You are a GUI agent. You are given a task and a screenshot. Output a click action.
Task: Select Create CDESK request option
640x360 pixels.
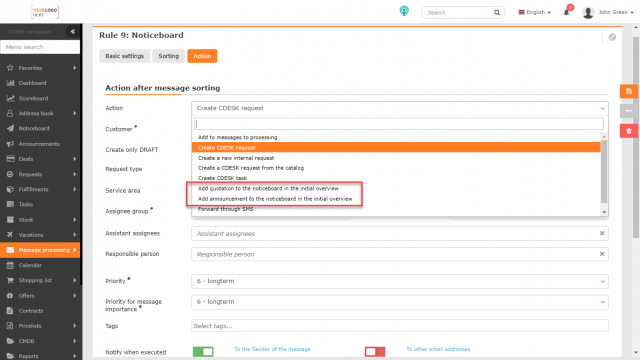click(396, 148)
